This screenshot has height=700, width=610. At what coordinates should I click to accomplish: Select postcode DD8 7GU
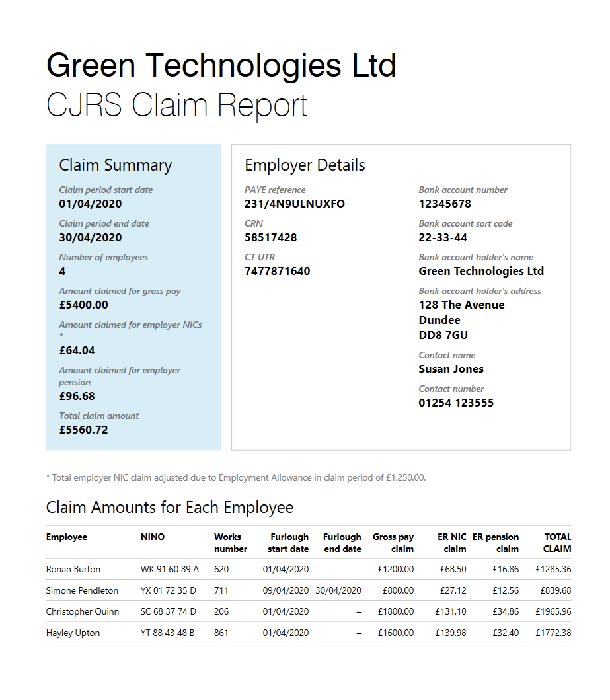(x=443, y=335)
